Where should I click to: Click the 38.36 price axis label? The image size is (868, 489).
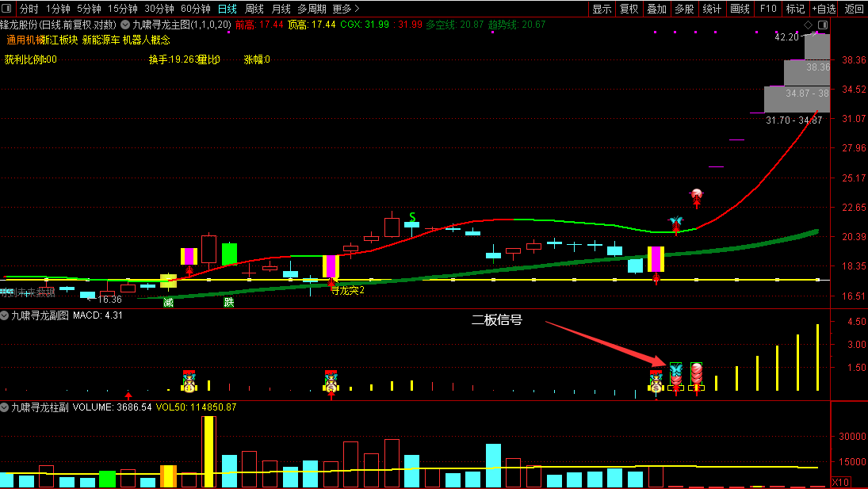pos(854,59)
